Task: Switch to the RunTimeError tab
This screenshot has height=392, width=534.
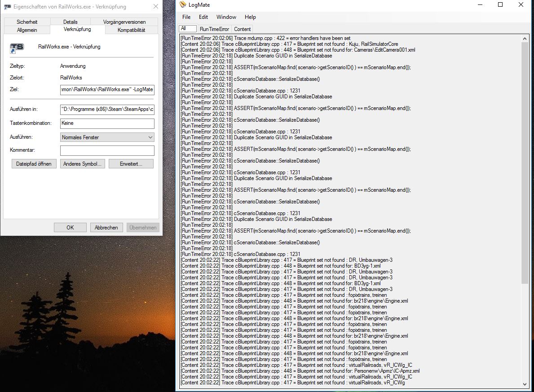Action: click(x=214, y=29)
